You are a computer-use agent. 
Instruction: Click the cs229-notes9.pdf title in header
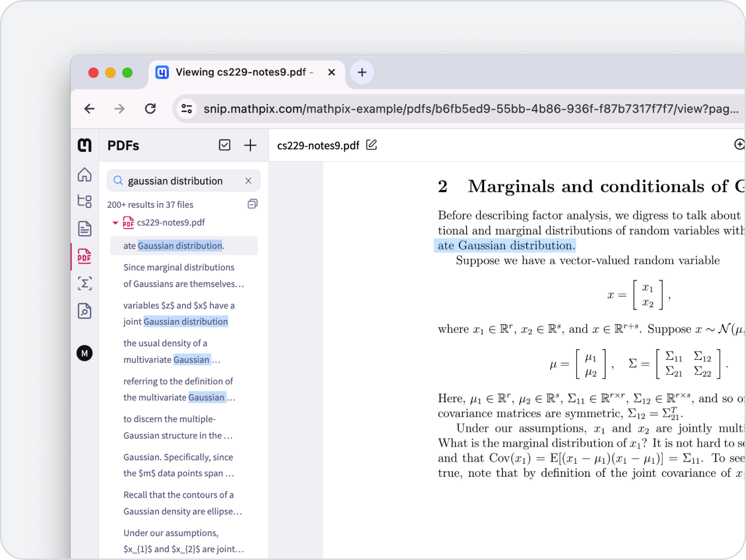click(318, 145)
